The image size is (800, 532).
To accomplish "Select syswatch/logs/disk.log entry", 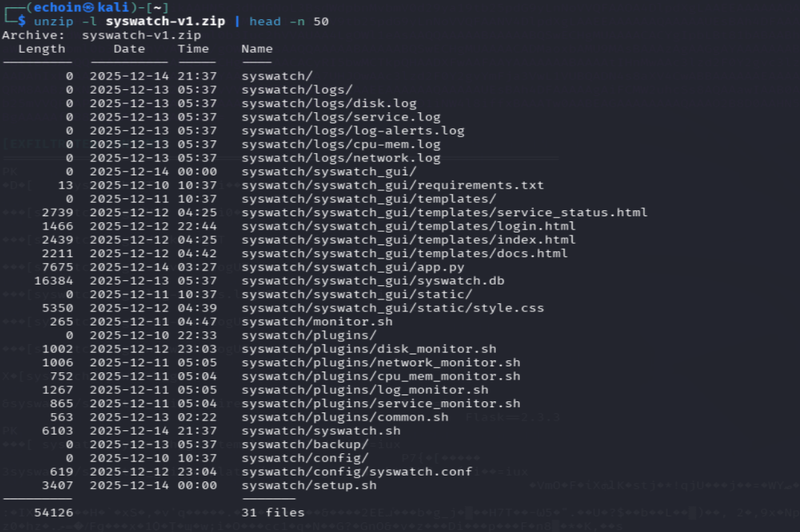I will (x=329, y=103).
